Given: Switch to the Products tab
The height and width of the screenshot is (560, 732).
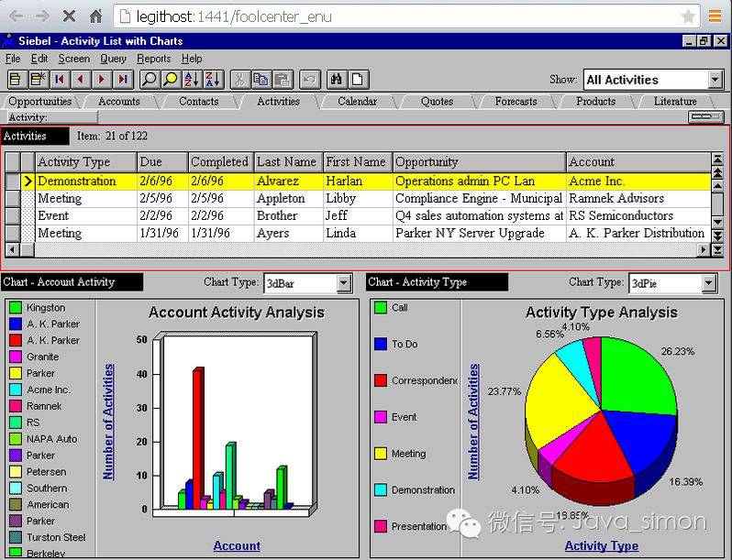Looking at the screenshot, I should [x=595, y=101].
